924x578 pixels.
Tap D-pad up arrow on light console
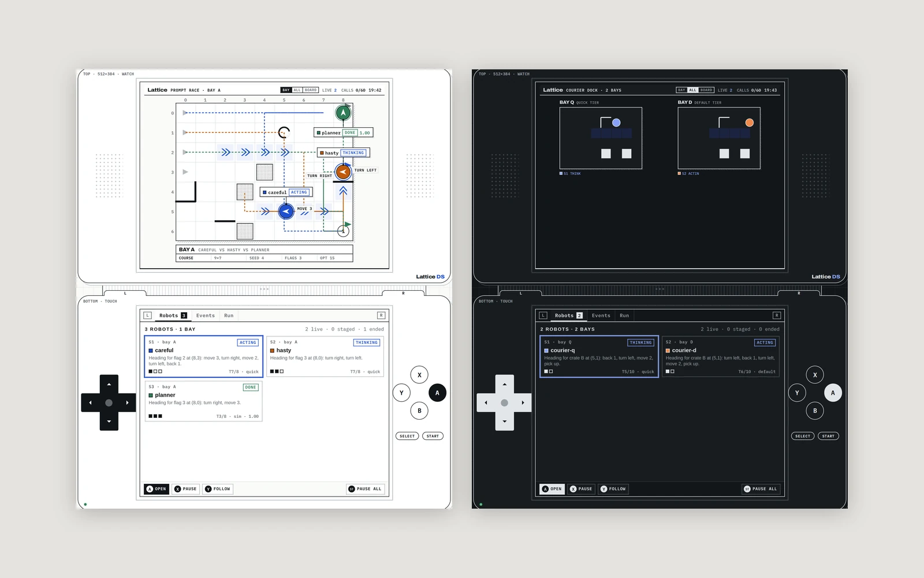point(109,384)
